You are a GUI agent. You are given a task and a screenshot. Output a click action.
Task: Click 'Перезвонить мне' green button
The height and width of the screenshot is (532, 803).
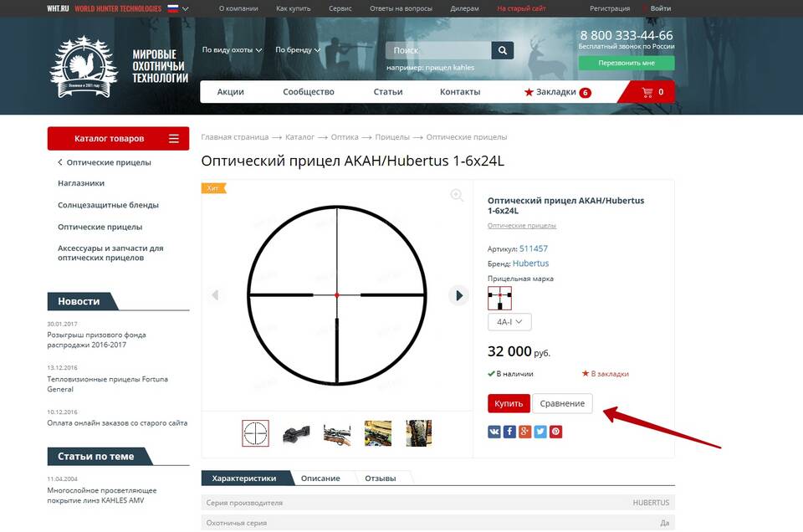pos(627,63)
